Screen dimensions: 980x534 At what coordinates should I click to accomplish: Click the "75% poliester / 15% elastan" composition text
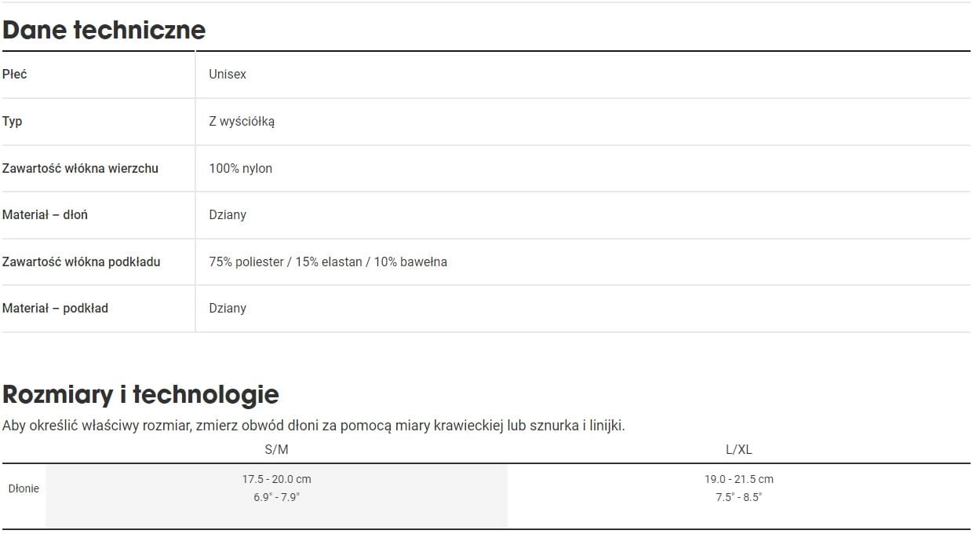point(286,262)
